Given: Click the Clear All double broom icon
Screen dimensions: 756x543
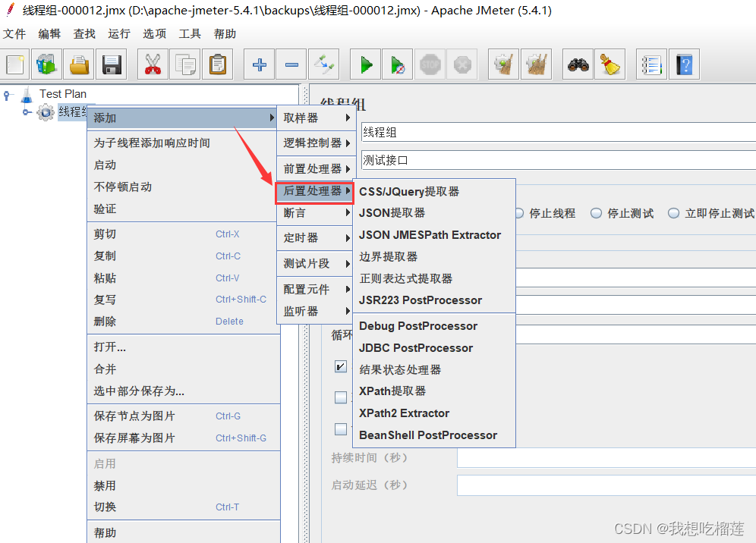Looking at the screenshot, I should tap(536, 64).
